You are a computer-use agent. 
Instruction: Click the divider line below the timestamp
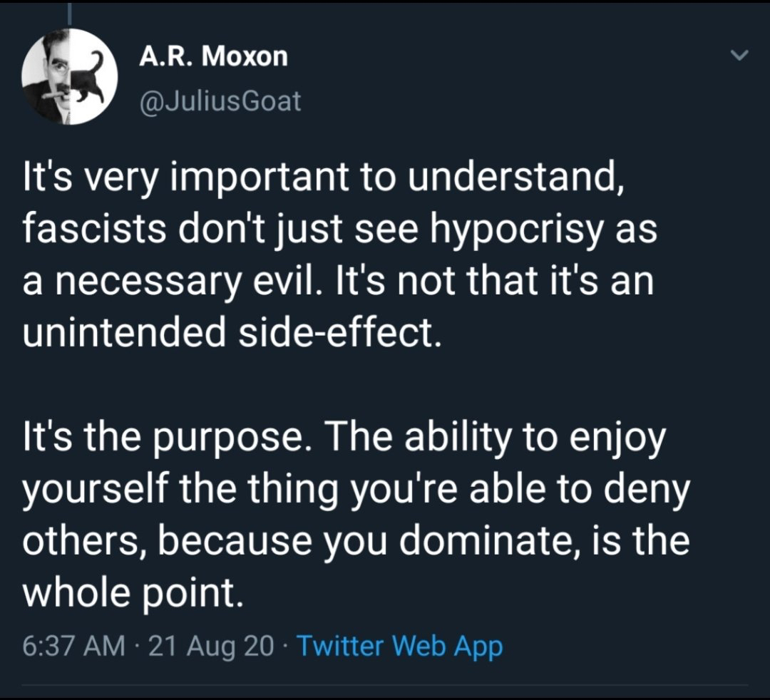385,686
